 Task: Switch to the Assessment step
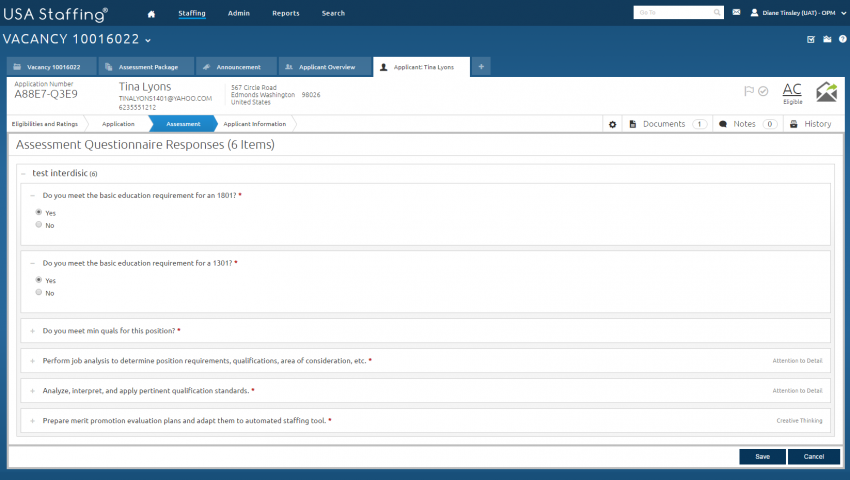183,124
